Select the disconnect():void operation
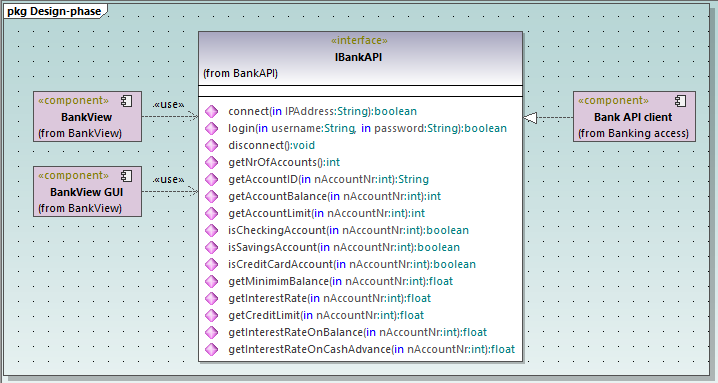The width and height of the screenshot is (718, 383). click(272, 145)
